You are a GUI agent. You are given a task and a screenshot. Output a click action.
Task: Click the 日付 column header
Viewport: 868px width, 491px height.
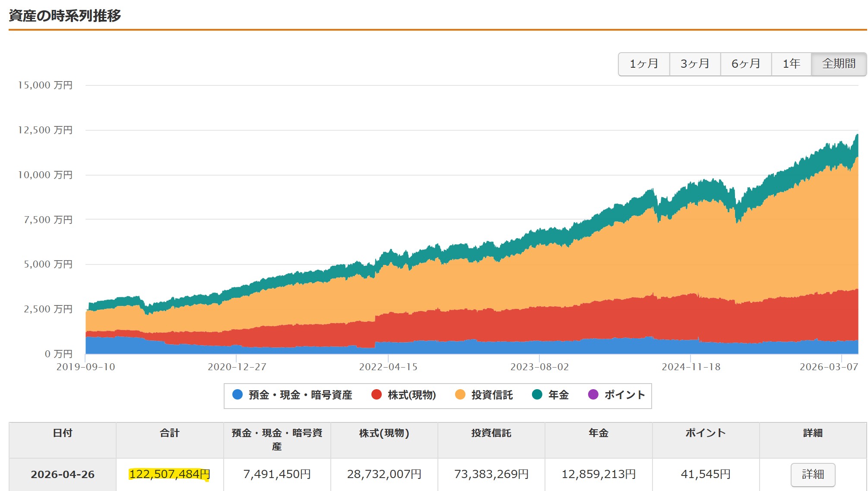click(x=63, y=433)
